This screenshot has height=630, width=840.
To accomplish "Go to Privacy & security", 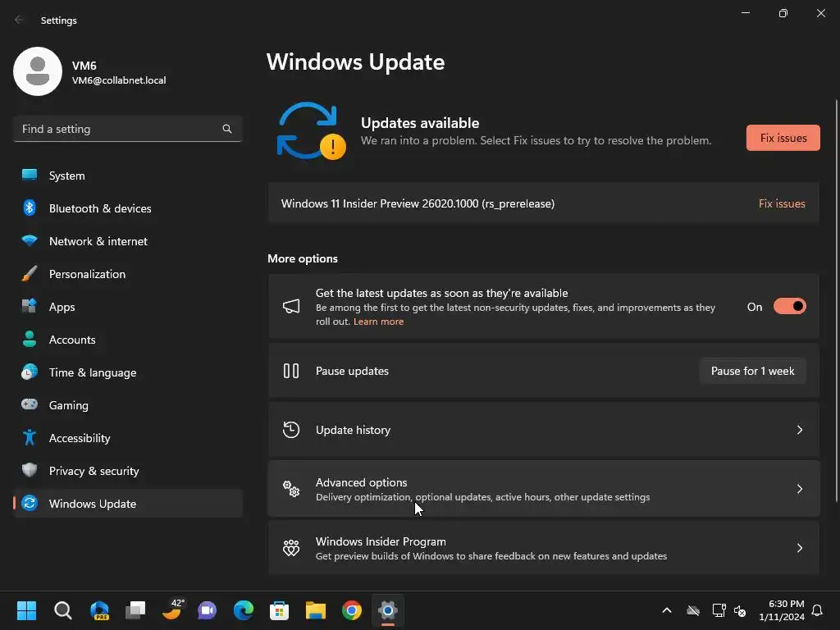I will [127, 471].
